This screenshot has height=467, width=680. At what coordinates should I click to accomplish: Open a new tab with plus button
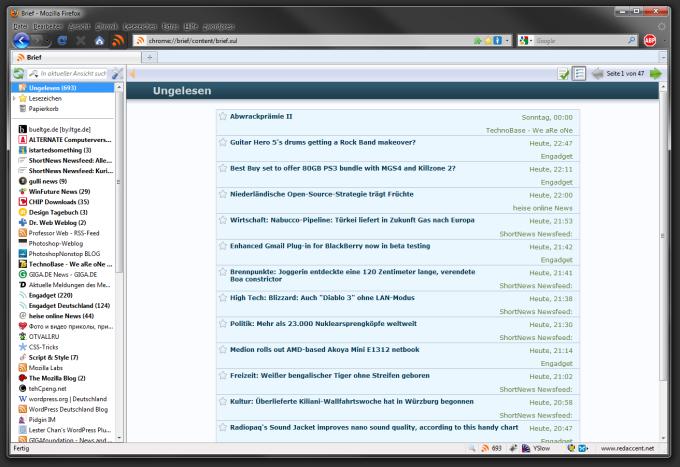[x=149, y=57]
